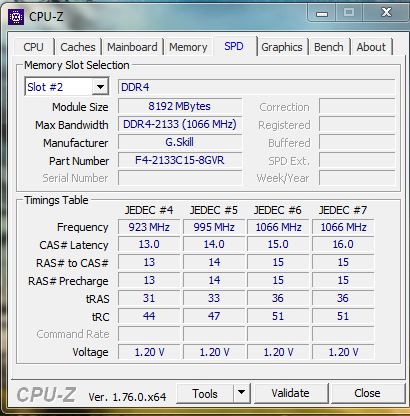Open the Graphics tab
The image size is (410, 416).
click(x=282, y=47)
